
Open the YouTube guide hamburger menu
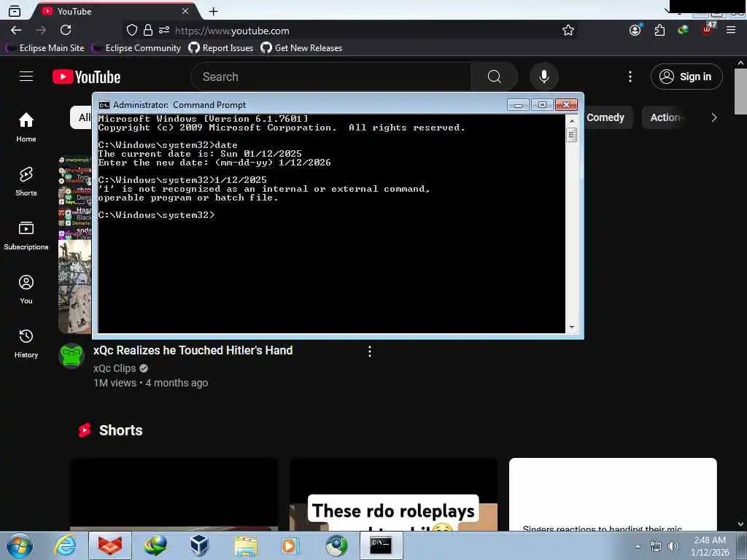[x=26, y=76]
